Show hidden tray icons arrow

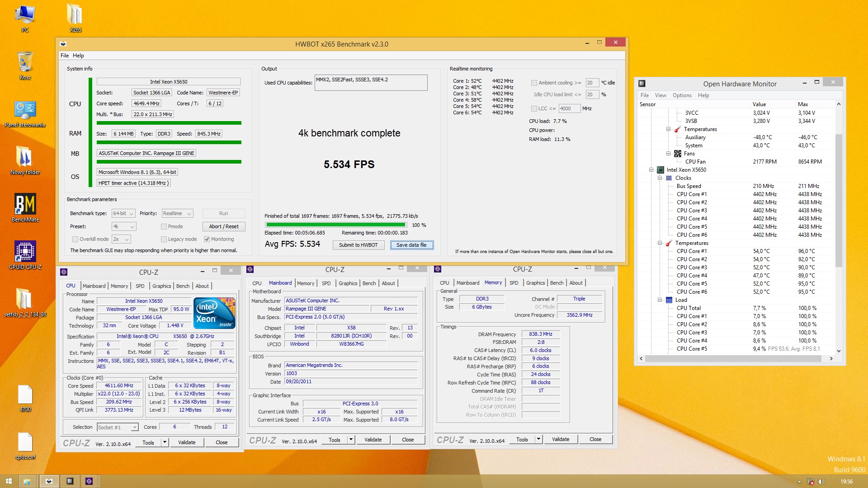(799, 482)
